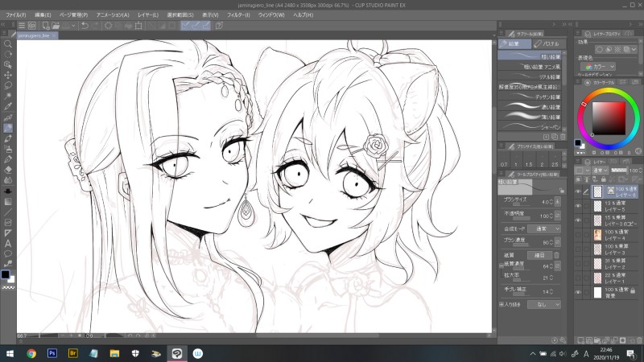Select the Eyedropper tool
Screen dimensions: 644x362
[x=8, y=106]
